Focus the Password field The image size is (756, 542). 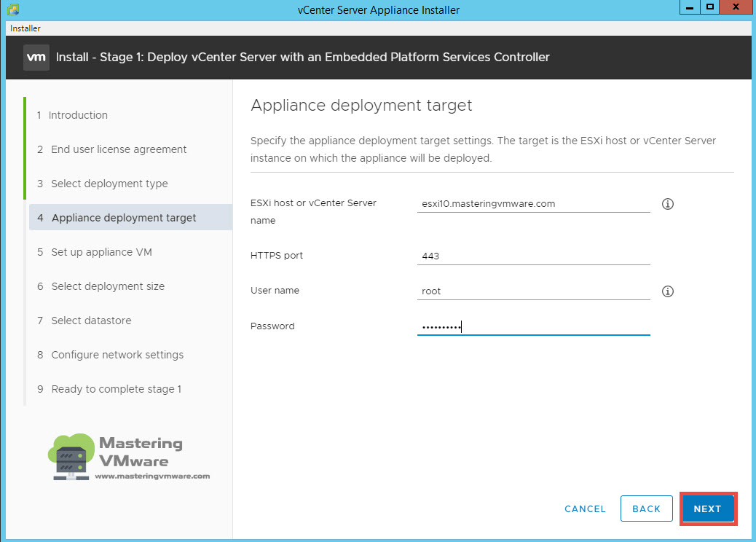[x=533, y=326]
